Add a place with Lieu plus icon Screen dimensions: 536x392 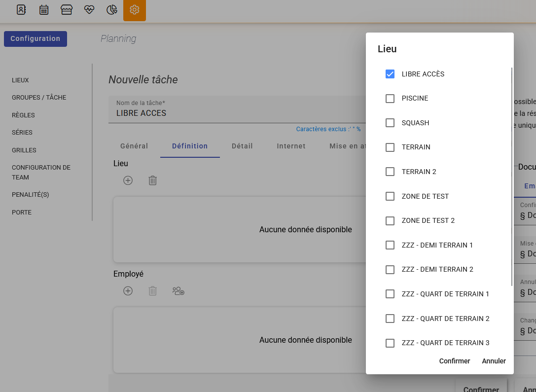(128, 180)
